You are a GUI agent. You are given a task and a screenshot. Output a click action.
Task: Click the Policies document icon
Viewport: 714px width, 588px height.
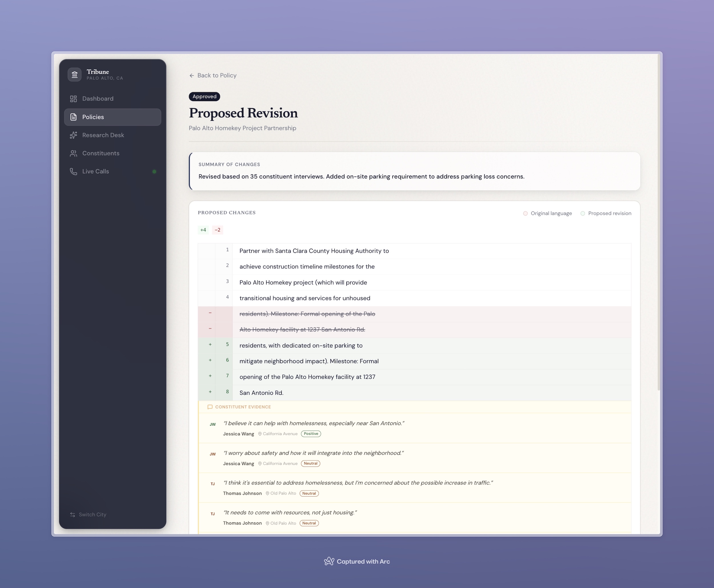[73, 117]
